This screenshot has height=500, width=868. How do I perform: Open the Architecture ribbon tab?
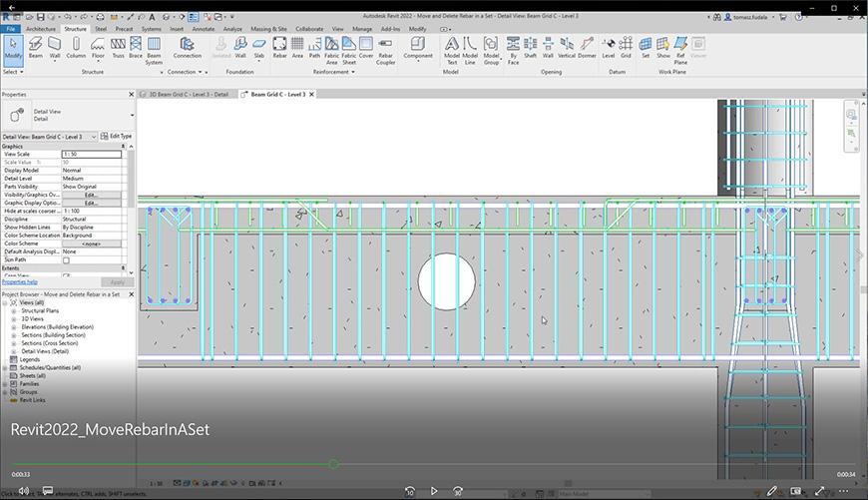(x=41, y=29)
